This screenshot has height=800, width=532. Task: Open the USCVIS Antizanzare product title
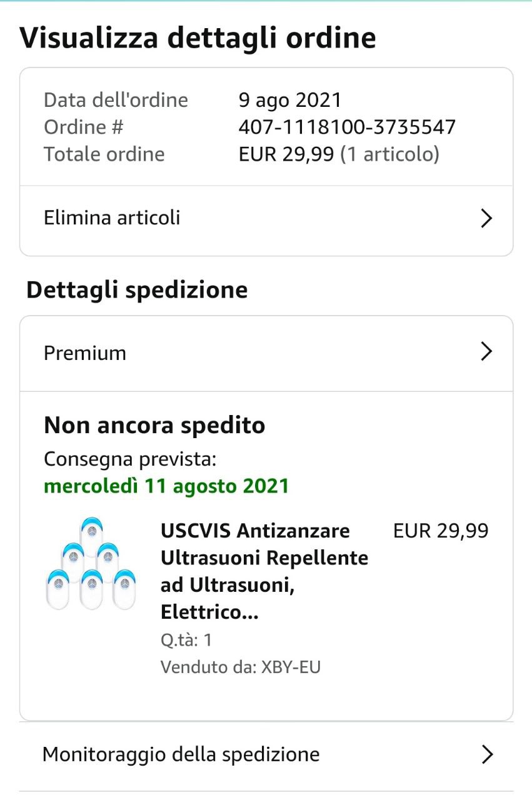(x=264, y=571)
